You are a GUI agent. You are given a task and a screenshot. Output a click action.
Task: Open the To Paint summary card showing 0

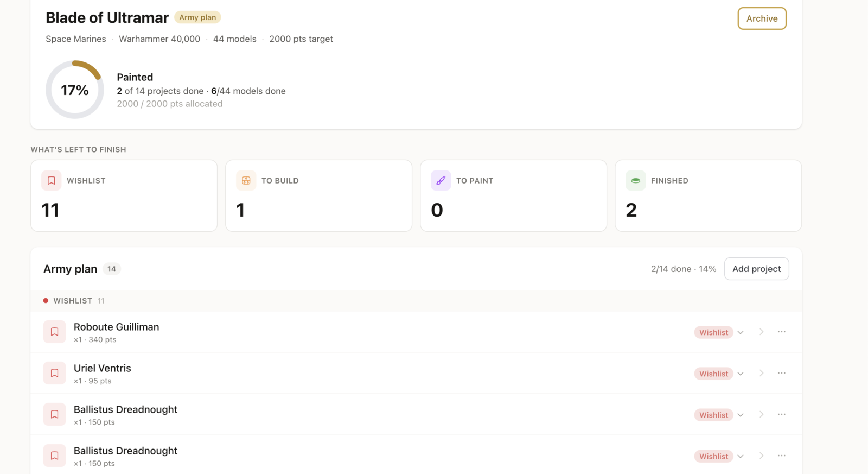coord(513,195)
